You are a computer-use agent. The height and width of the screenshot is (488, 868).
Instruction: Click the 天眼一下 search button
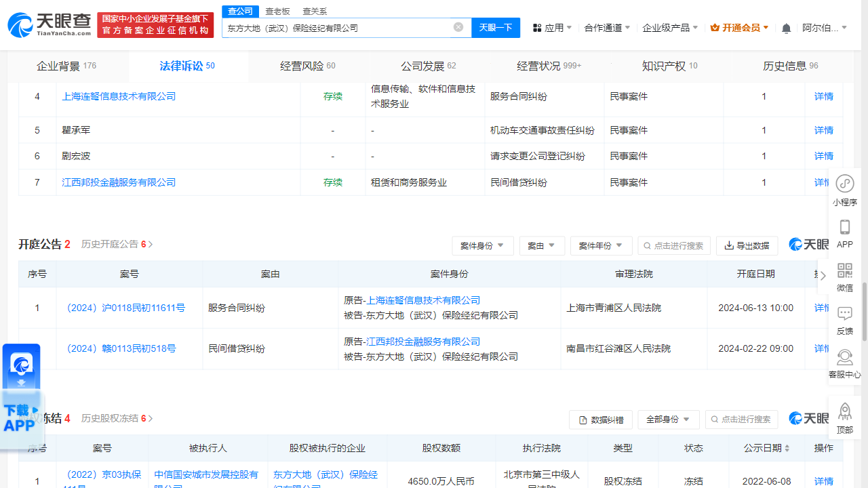pos(496,27)
